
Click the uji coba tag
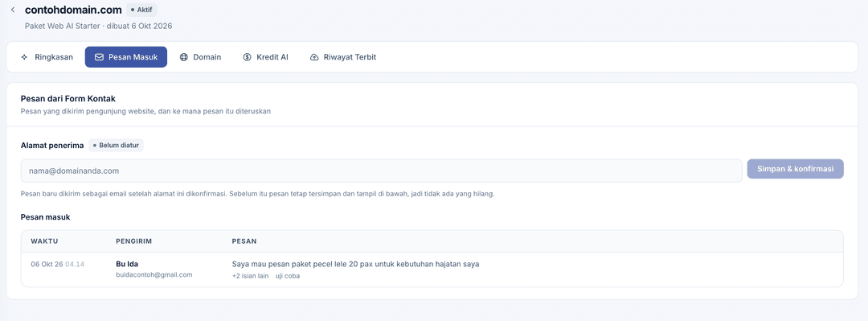tap(288, 275)
